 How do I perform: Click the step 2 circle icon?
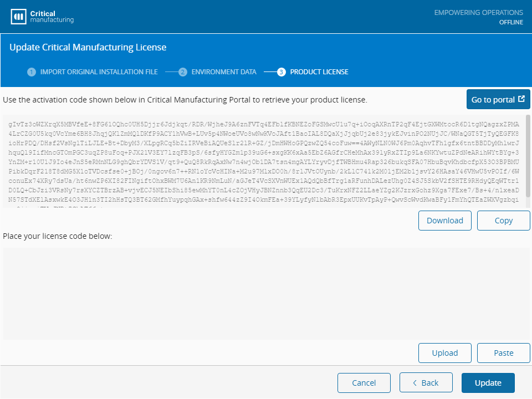point(183,72)
